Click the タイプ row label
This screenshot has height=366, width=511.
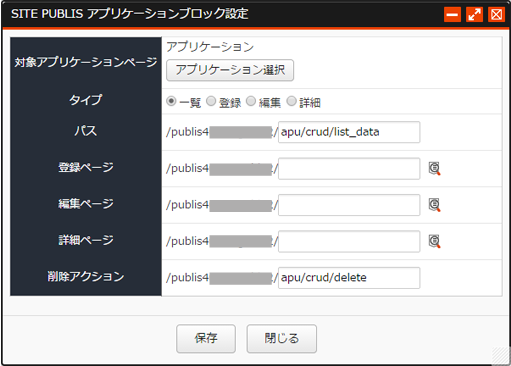[86, 100]
